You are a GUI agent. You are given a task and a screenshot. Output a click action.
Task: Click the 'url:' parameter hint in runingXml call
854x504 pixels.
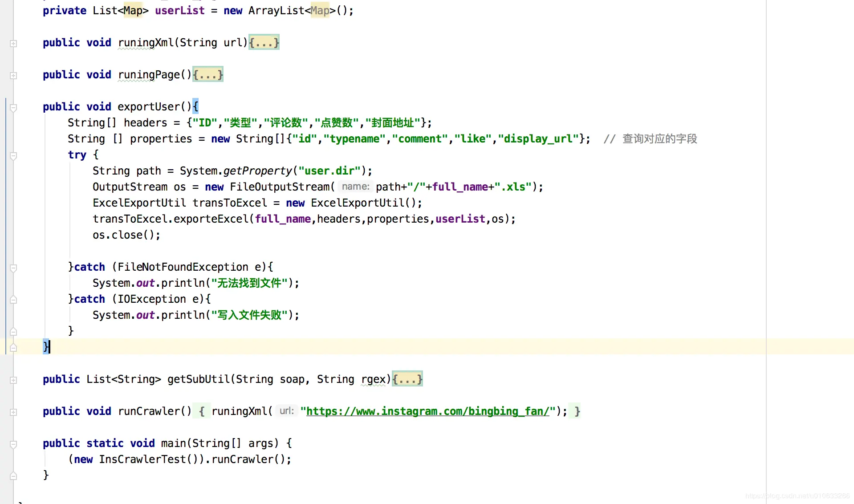[287, 411]
